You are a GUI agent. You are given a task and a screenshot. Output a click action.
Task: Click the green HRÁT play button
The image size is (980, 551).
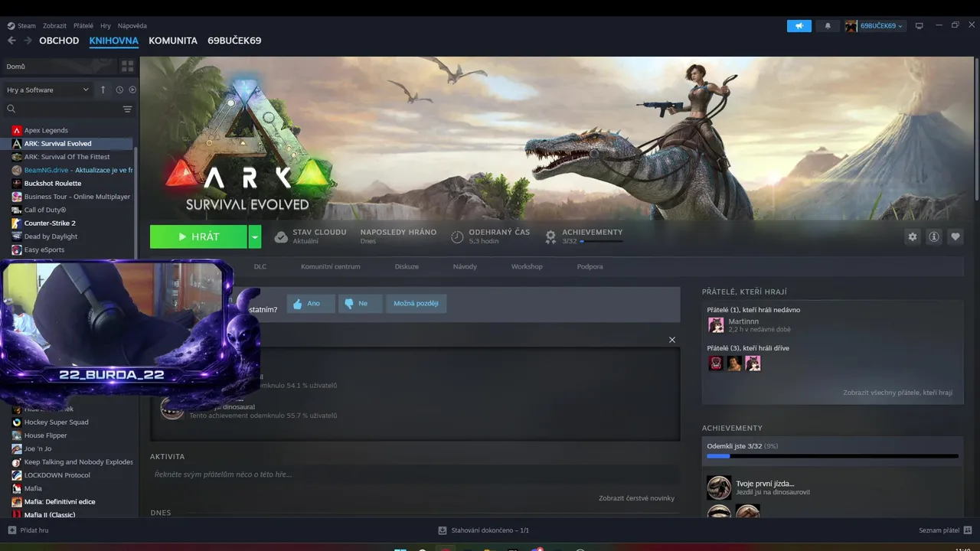[x=198, y=236]
